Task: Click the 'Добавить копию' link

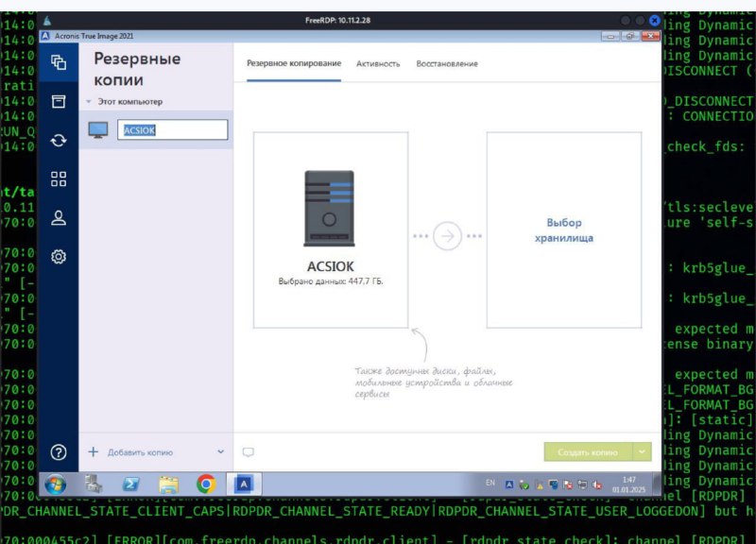Action: (x=140, y=452)
